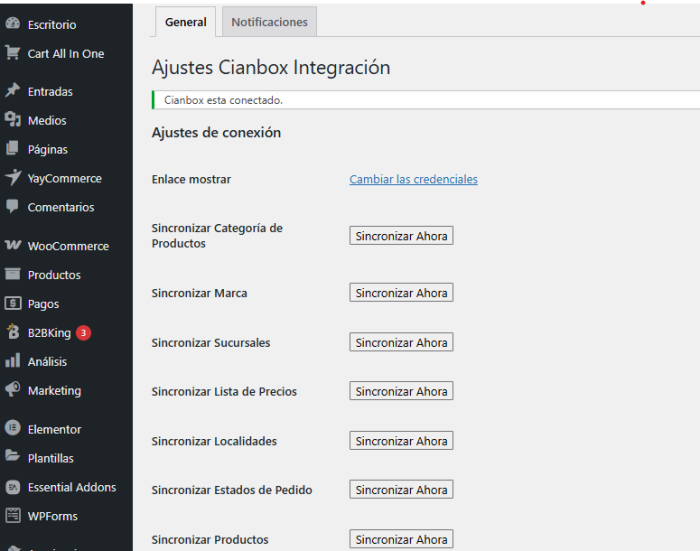Click the YayCommerce icon in sidebar
The image size is (700, 551).
click(x=12, y=177)
